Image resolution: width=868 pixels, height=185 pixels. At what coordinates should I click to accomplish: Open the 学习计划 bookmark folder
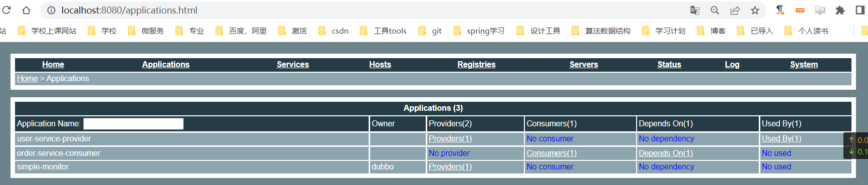pyautogui.click(x=664, y=31)
